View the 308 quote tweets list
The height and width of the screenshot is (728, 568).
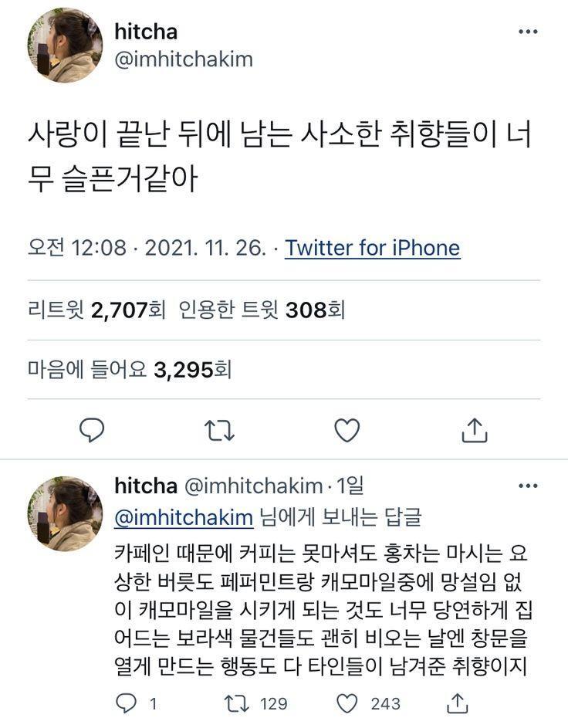(262, 310)
